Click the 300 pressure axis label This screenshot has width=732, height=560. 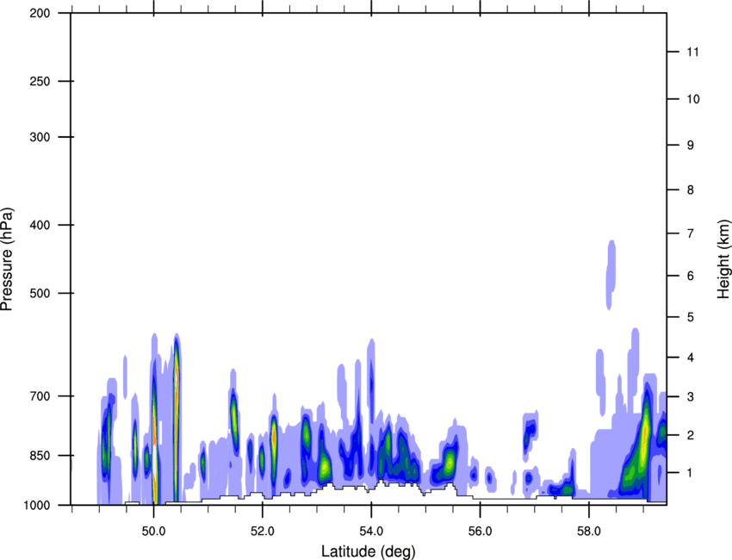click(x=40, y=137)
